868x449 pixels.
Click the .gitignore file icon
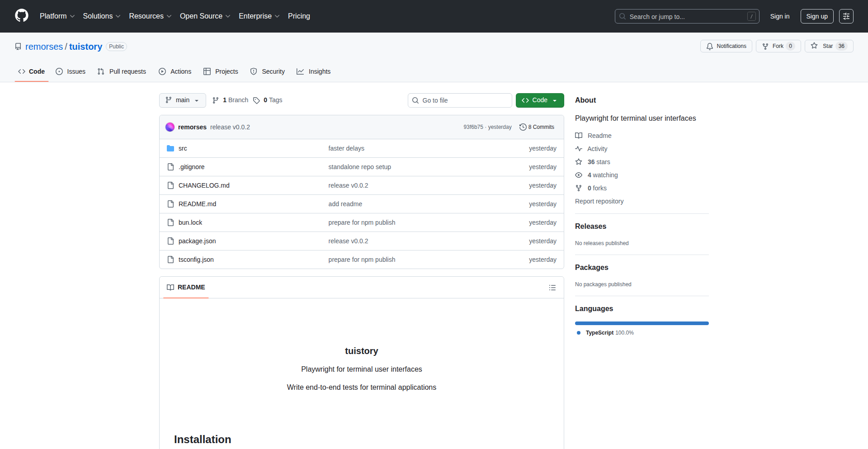coord(170,167)
